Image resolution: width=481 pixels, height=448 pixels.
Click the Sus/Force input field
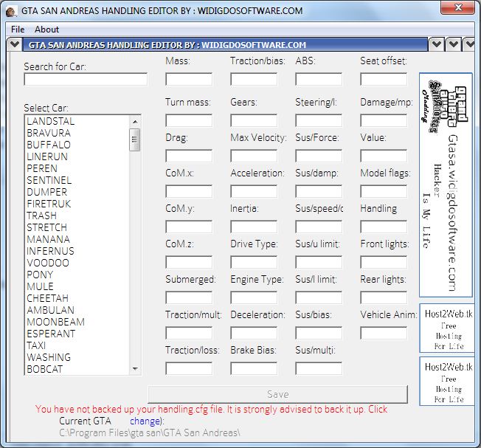pos(319,156)
